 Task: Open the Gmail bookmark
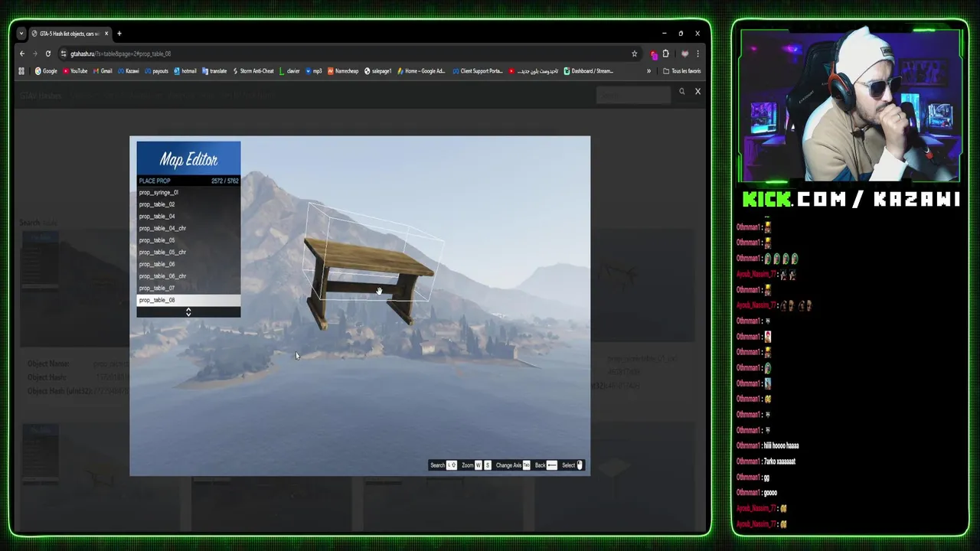click(103, 71)
